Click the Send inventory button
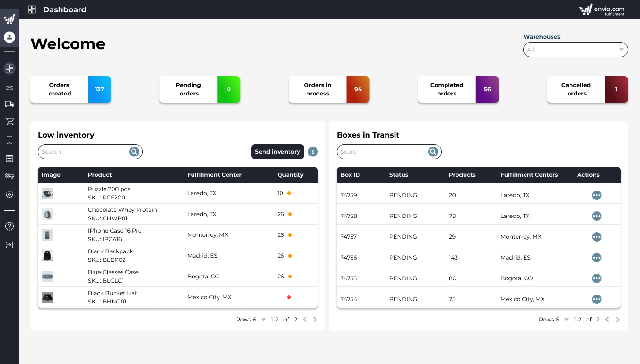This screenshot has width=640, height=364. click(x=277, y=151)
